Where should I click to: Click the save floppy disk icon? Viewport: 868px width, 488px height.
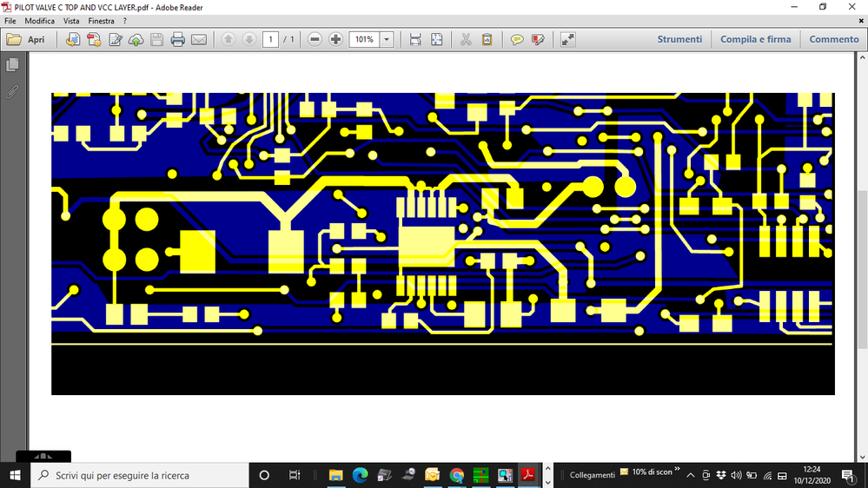tap(156, 39)
